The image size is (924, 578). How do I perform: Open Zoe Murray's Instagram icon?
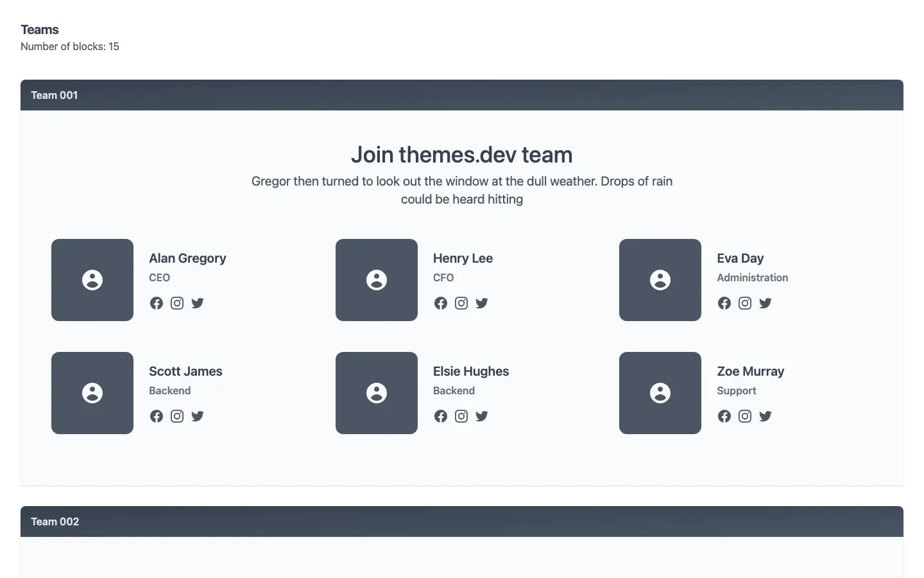tap(745, 416)
